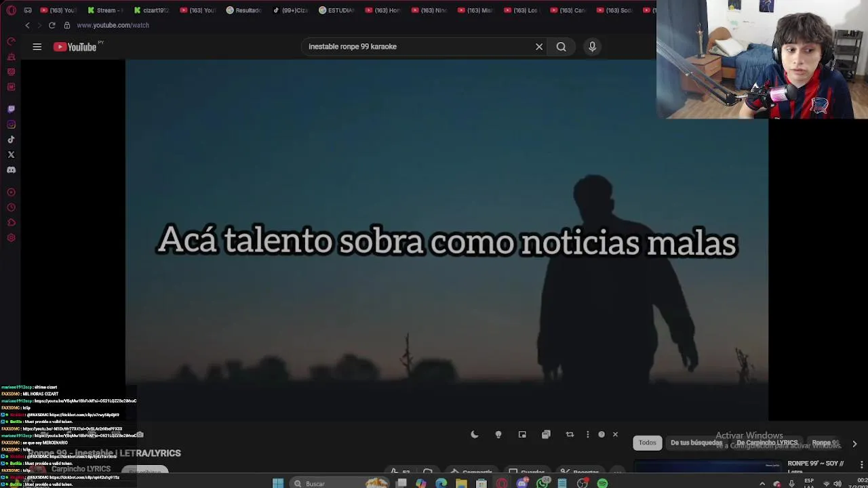View site information padlock icon
The height and width of the screenshot is (488, 868).
[x=66, y=25]
